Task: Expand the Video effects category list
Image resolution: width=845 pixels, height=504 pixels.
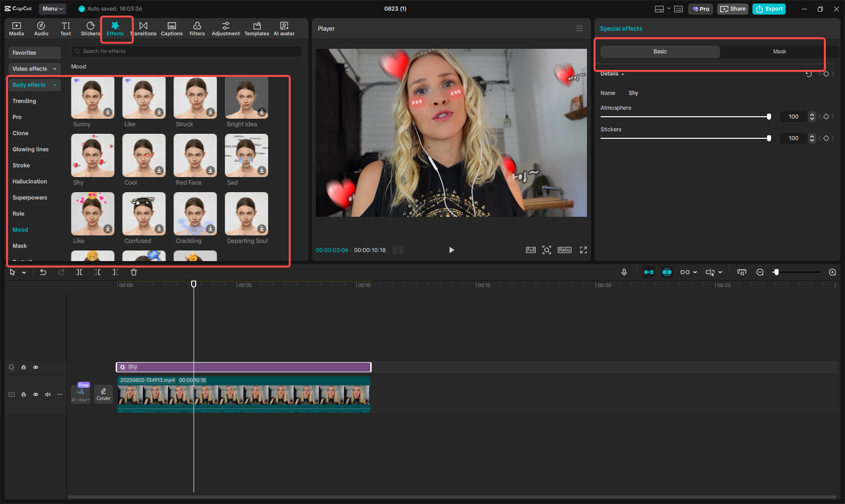Action: coord(34,69)
